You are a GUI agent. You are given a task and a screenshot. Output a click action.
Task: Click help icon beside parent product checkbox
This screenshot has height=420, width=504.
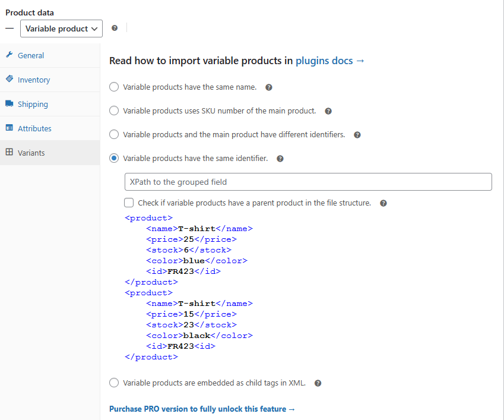[x=383, y=203]
